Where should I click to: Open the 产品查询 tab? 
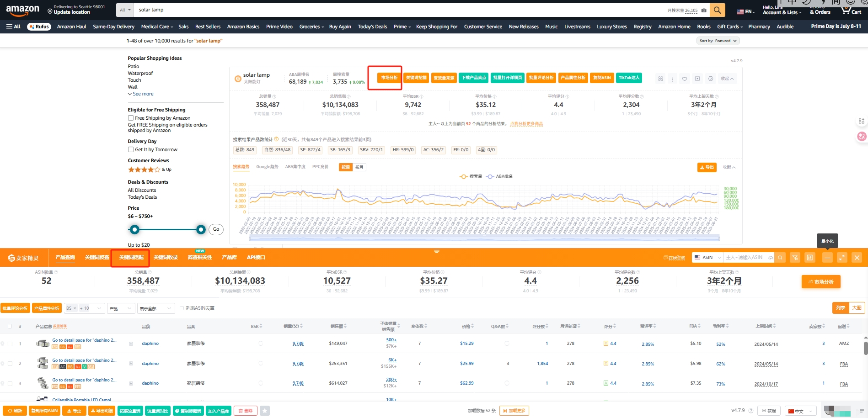[65, 258]
